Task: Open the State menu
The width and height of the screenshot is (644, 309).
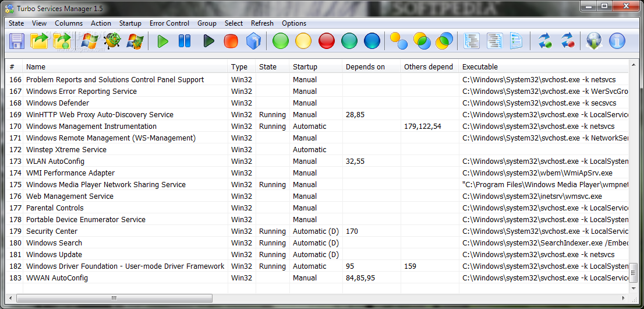Action: coord(16,23)
